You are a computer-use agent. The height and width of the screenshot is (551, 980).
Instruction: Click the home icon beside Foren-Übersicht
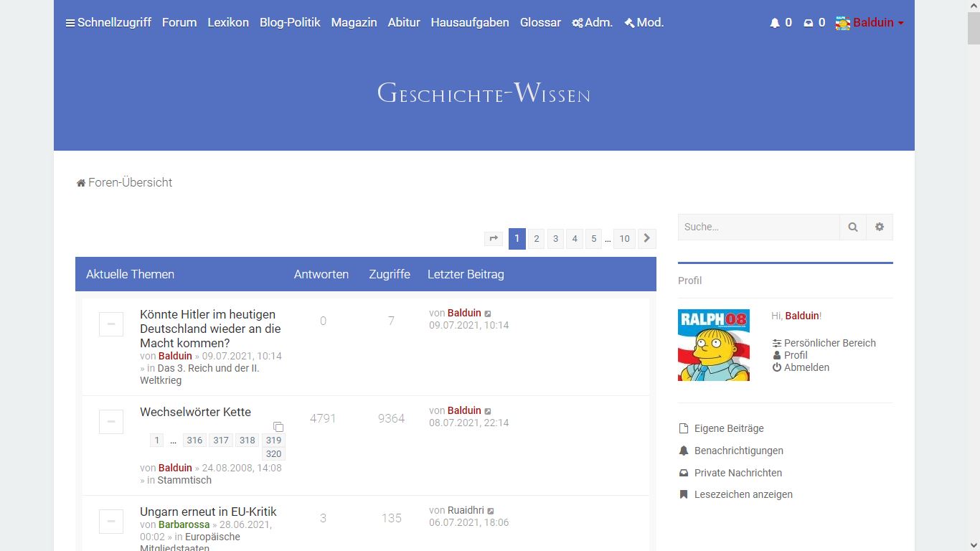[x=81, y=183]
